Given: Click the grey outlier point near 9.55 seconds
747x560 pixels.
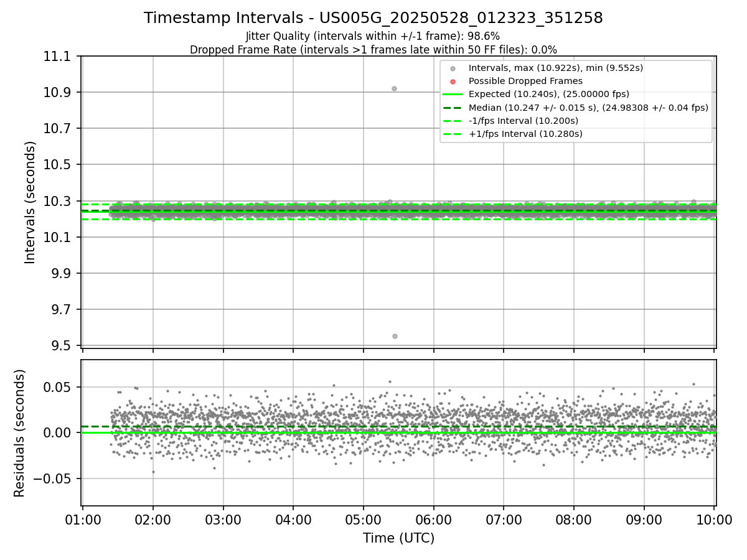Looking at the screenshot, I should tap(395, 336).
